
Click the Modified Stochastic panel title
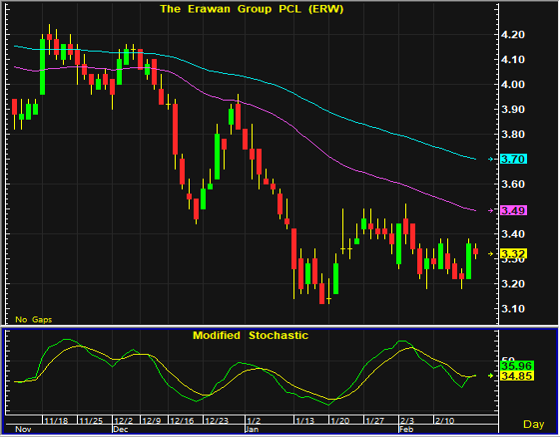pyautogui.click(x=250, y=336)
